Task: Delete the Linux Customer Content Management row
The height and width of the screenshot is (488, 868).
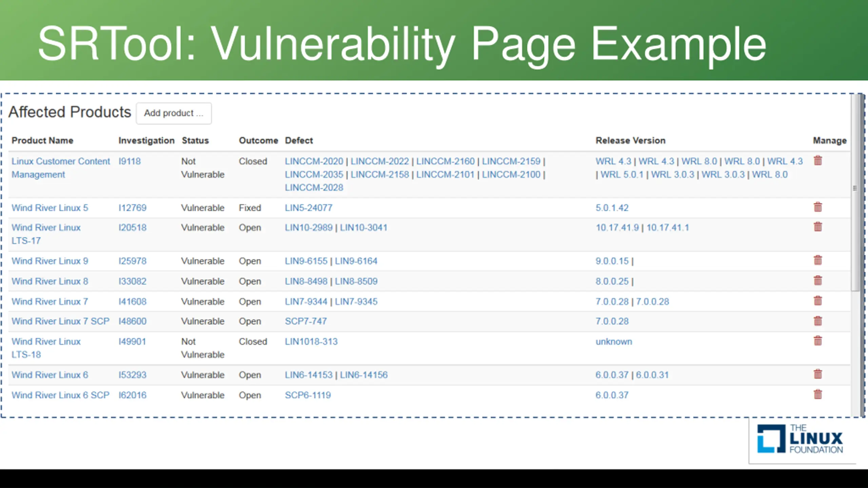Action: click(818, 161)
